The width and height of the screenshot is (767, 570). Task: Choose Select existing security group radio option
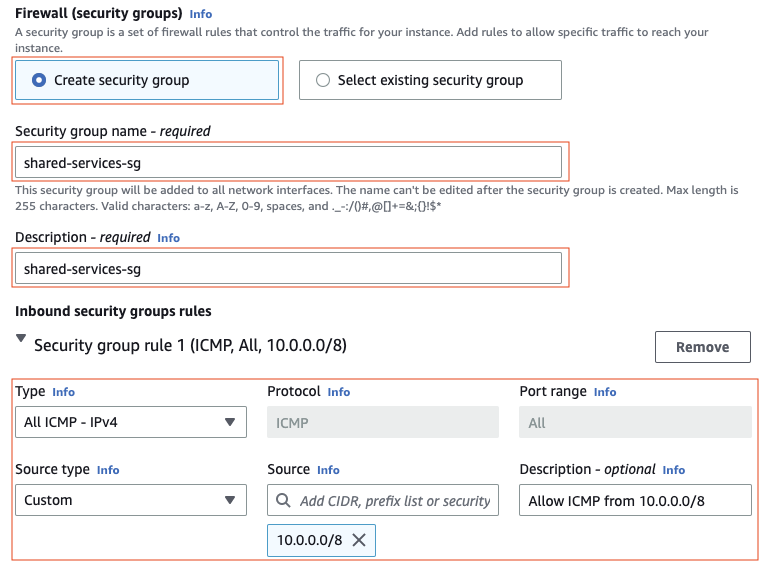click(x=430, y=80)
